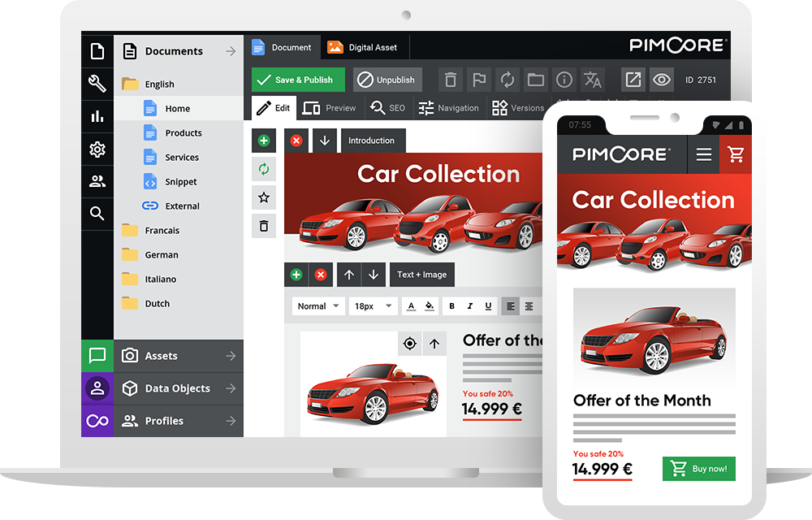Open the SEO tab of the document
Viewport: 812px width, 520px height.
coord(388,107)
